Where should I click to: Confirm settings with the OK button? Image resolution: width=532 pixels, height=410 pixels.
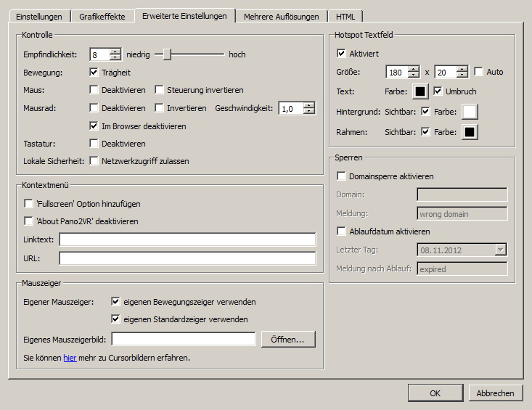pyautogui.click(x=435, y=393)
